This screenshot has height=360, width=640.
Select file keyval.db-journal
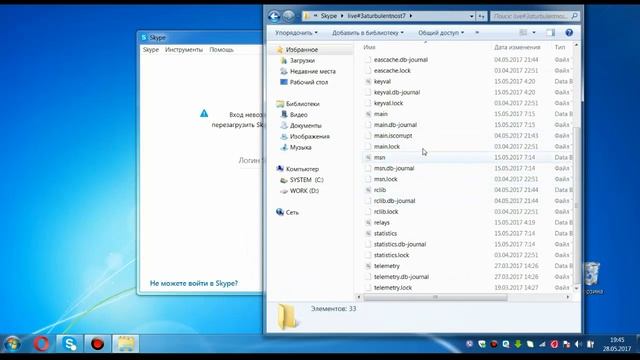pos(397,92)
